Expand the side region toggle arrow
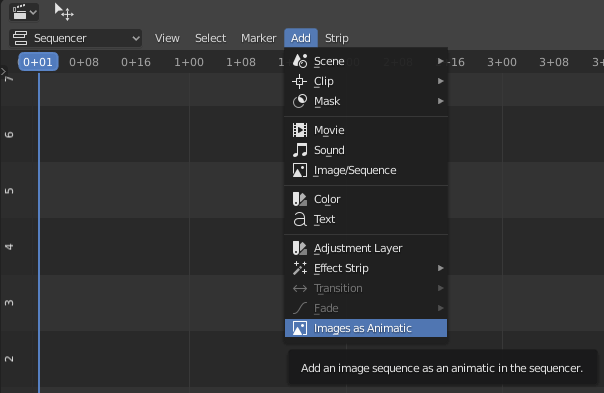 [3, 71]
